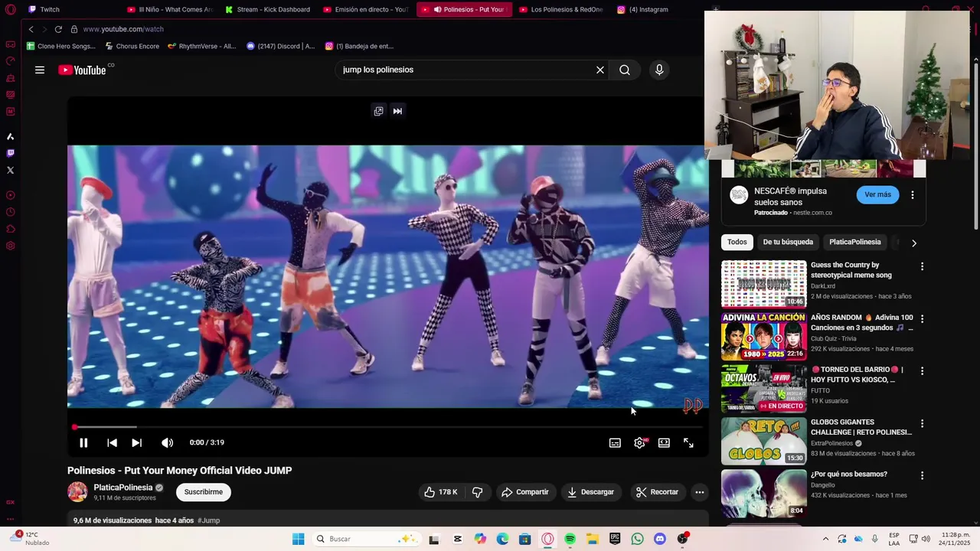Switch to the Stream - Kick Dashboard tab
The height and width of the screenshot is (551, 980).
click(268, 9)
